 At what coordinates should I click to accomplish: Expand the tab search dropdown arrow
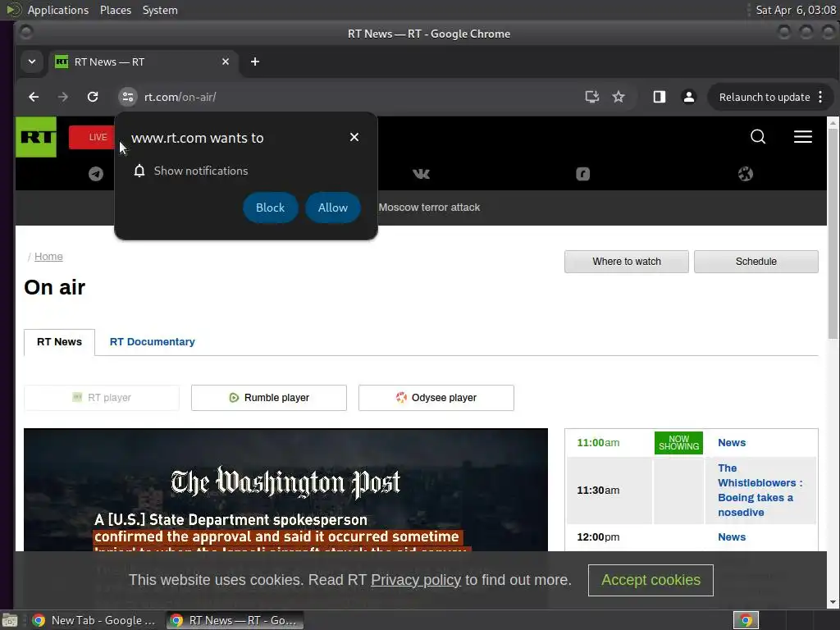(x=32, y=62)
